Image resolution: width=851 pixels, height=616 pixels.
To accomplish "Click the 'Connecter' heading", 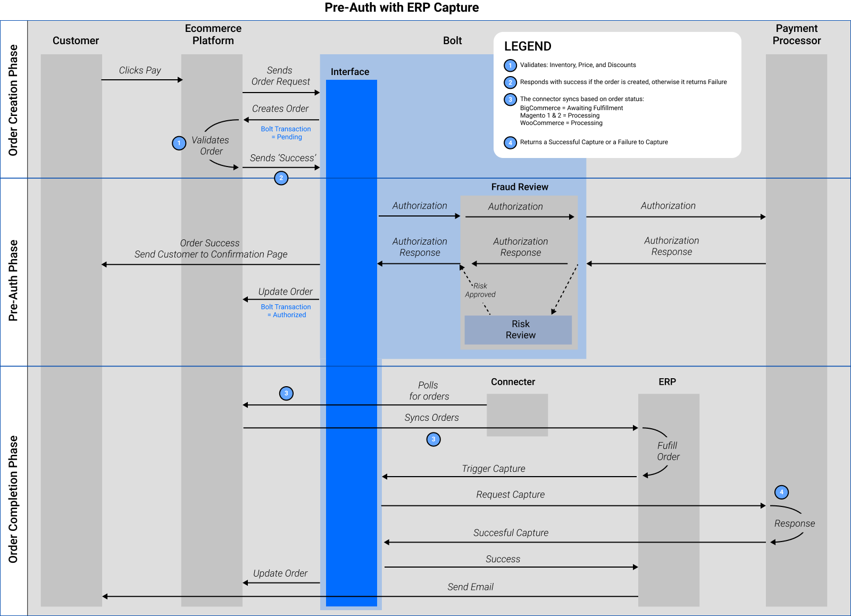I will click(513, 382).
